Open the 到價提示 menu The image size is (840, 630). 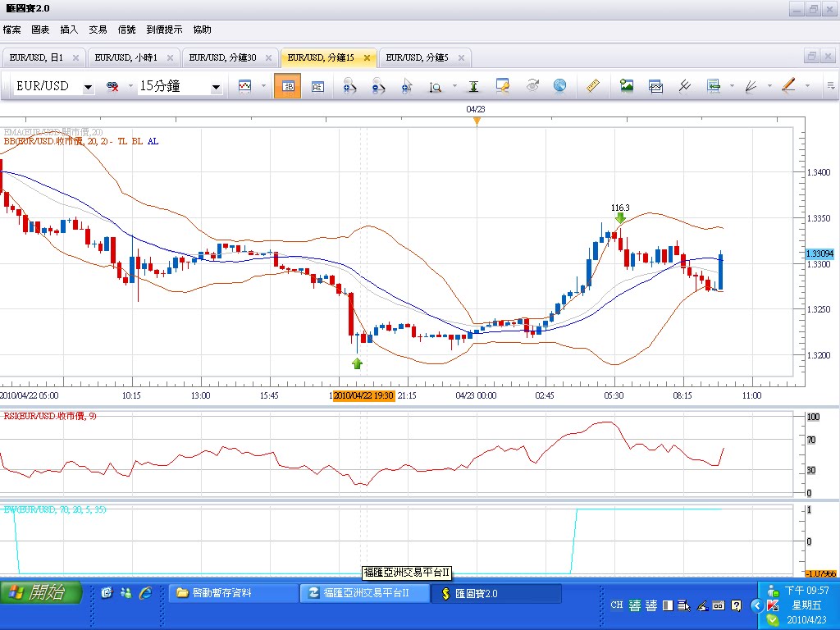point(164,30)
